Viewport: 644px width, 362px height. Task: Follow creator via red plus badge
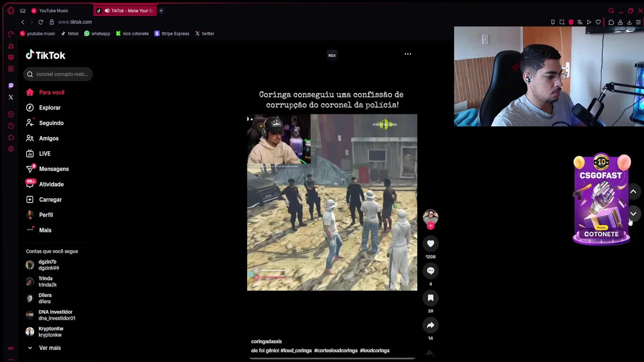[x=431, y=226]
